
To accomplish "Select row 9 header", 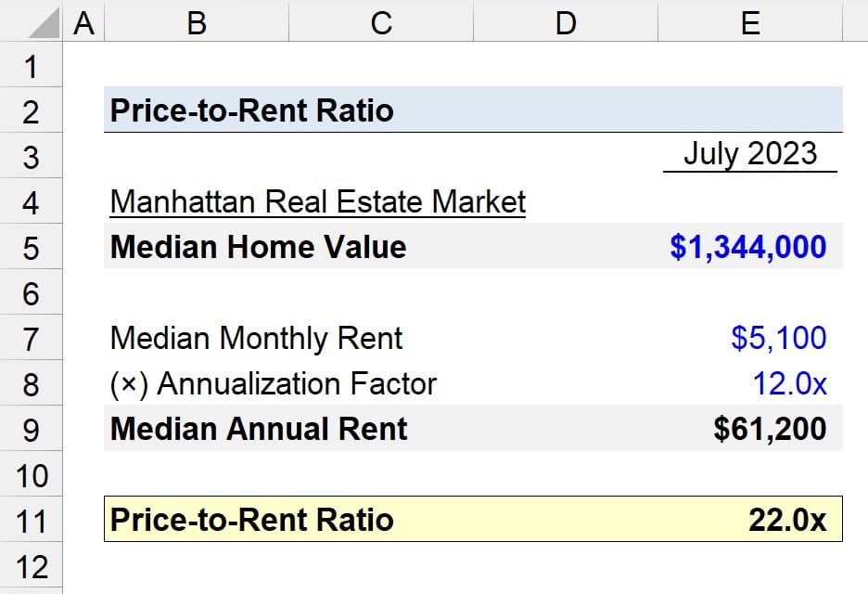I will (31, 429).
